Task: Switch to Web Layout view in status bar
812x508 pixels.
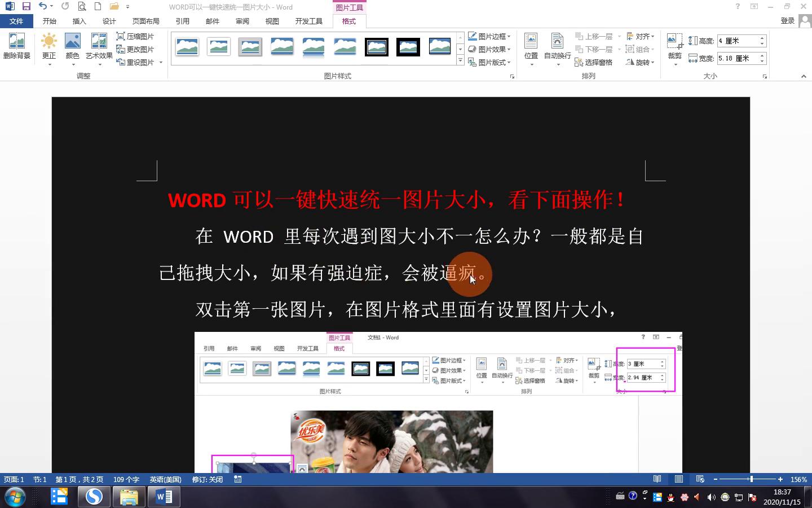Action: pos(700,479)
